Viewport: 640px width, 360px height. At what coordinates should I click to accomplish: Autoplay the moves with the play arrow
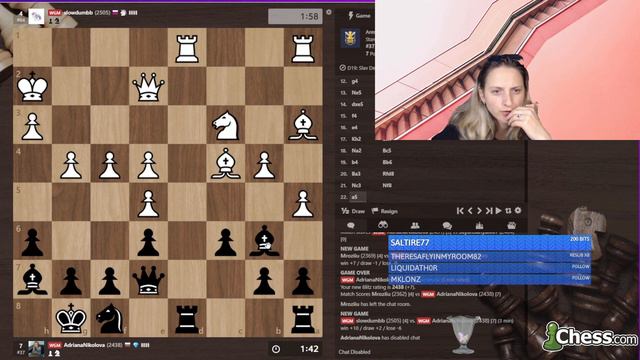(x=498, y=211)
